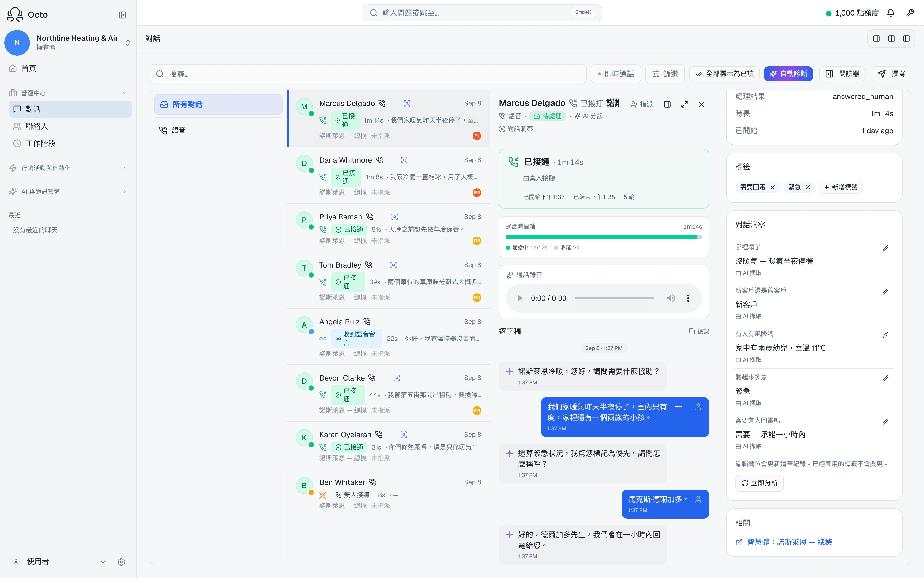The height and width of the screenshot is (578, 924).
Task: Play the call recording
Action: (520, 298)
